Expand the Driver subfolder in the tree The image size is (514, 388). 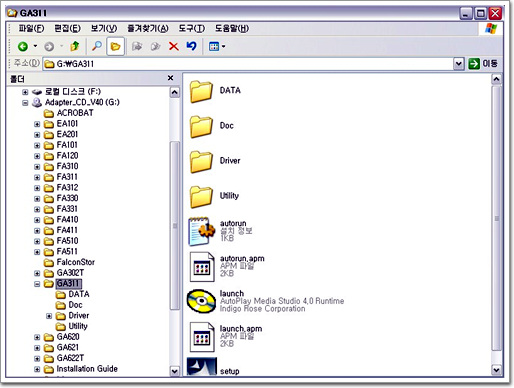pyautogui.click(x=49, y=316)
